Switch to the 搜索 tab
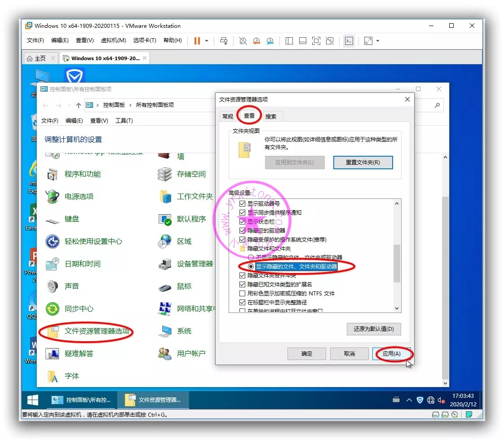Screen dimensions: 504x440 click(271, 116)
